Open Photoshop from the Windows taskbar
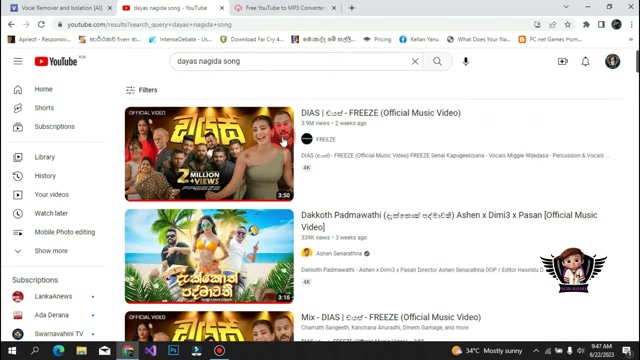Viewport: 640px width, 360px height. tap(173, 351)
